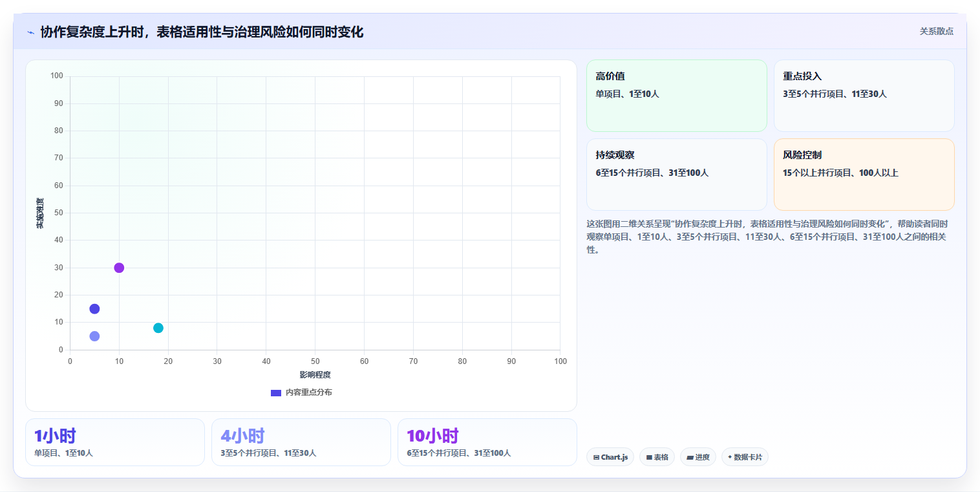This screenshot has height=492, width=980.
Task: Click the lightning icon beside the title
Action: click(30, 32)
